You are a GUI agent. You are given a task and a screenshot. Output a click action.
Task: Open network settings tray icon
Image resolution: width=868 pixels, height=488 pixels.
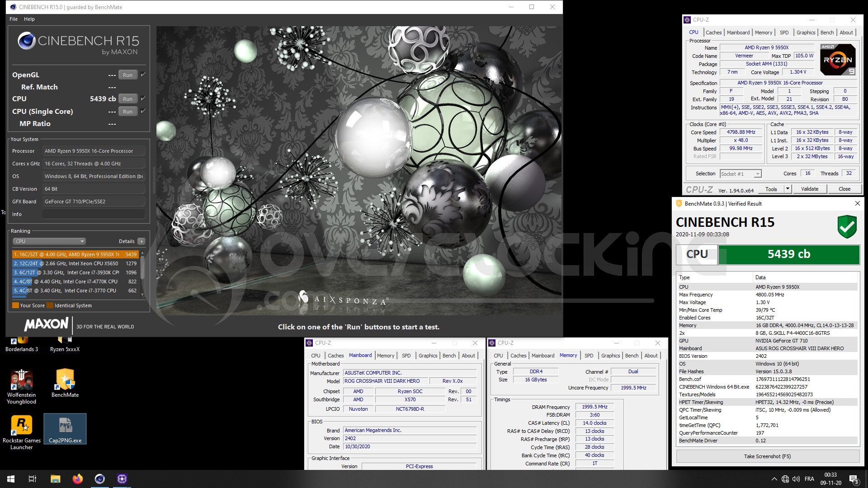coord(785,479)
